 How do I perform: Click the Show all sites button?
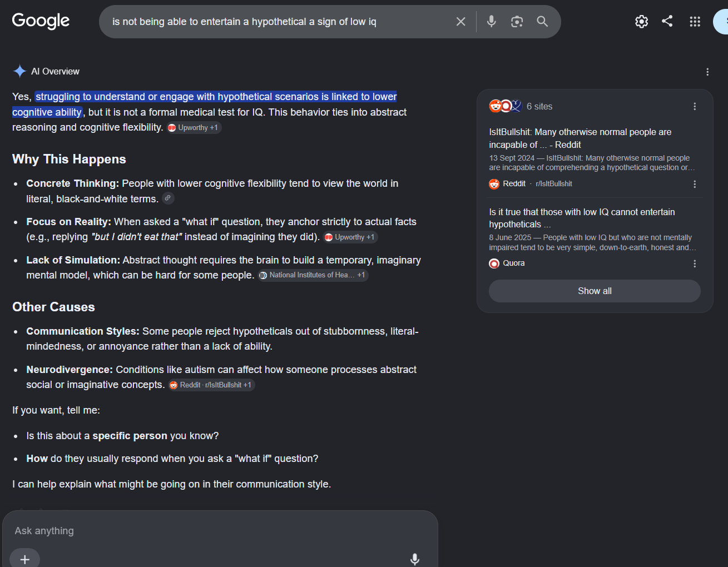[x=595, y=291]
